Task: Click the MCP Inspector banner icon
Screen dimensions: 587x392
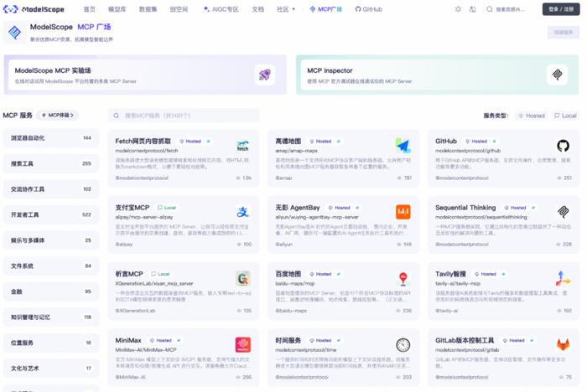Action: tap(557, 75)
